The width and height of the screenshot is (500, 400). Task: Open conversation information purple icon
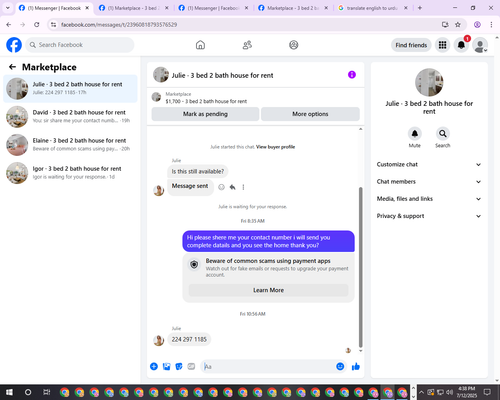click(352, 75)
